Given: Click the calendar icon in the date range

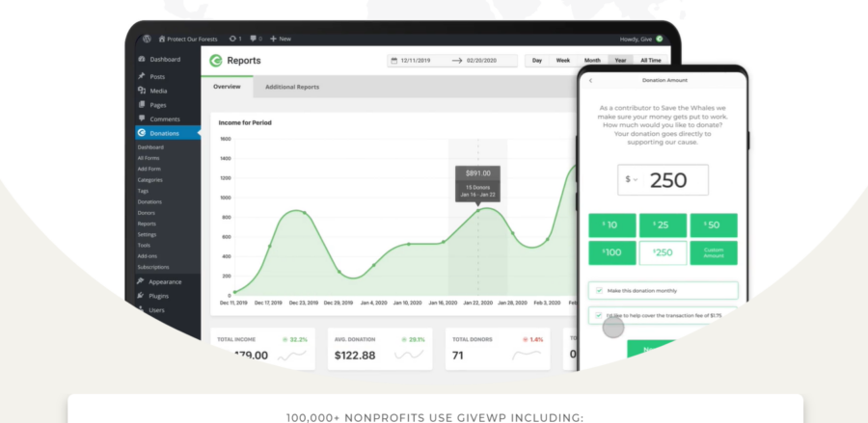Looking at the screenshot, I should coord(394,61).
